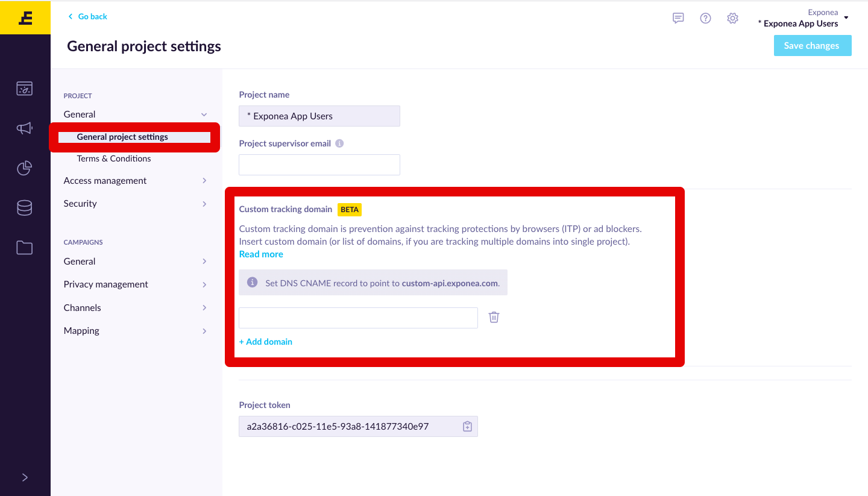Image resolution: width=868 pixels, height=496 pixels.
Task: Expand Mapping section
Action: (136, 331)
